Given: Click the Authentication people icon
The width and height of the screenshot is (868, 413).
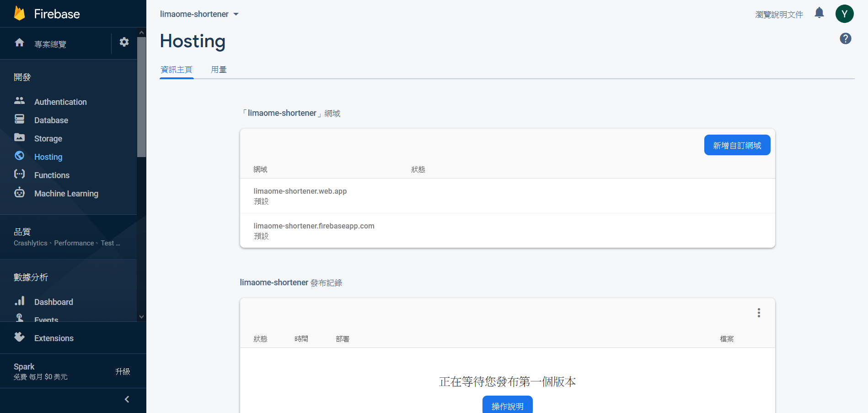Looking at the screenshot, I should coord(19,100).
